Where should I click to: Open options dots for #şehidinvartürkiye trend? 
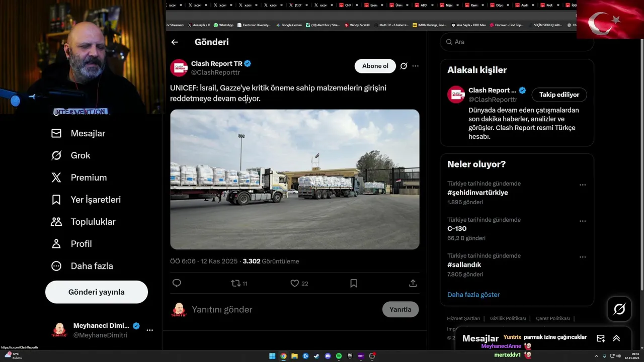coord(583,185)
